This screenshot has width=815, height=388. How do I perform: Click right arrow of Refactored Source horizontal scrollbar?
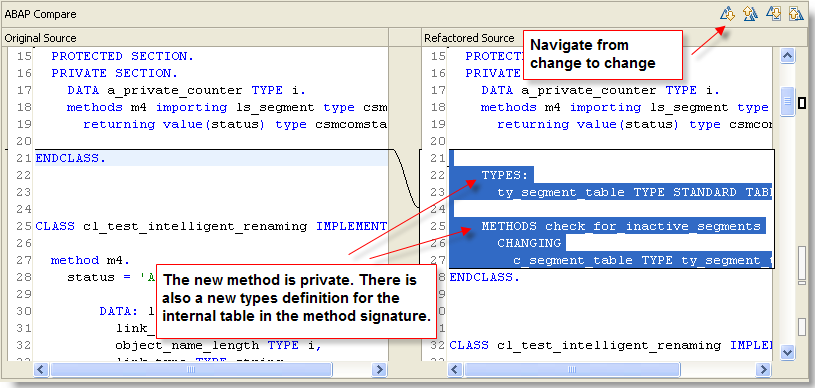coord(763,370)
